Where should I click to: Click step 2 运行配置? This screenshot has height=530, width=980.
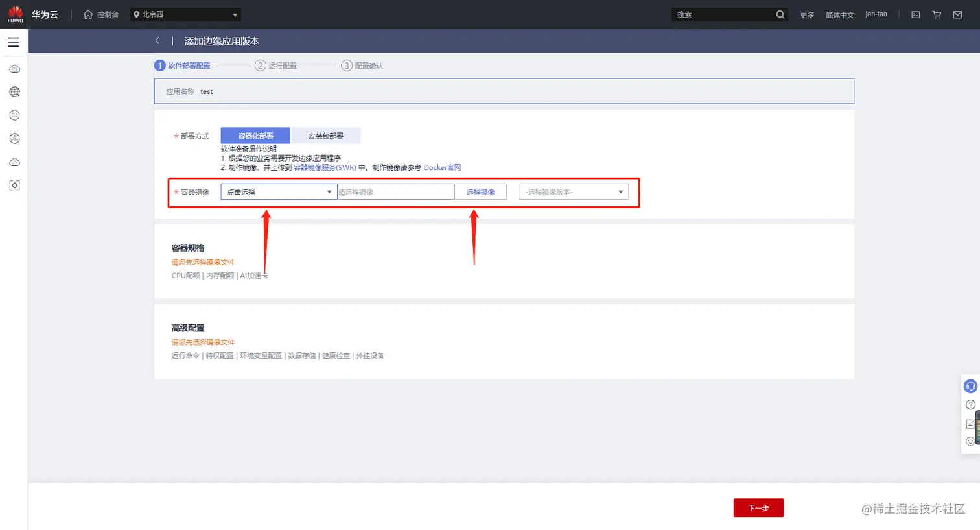point(276,66)
